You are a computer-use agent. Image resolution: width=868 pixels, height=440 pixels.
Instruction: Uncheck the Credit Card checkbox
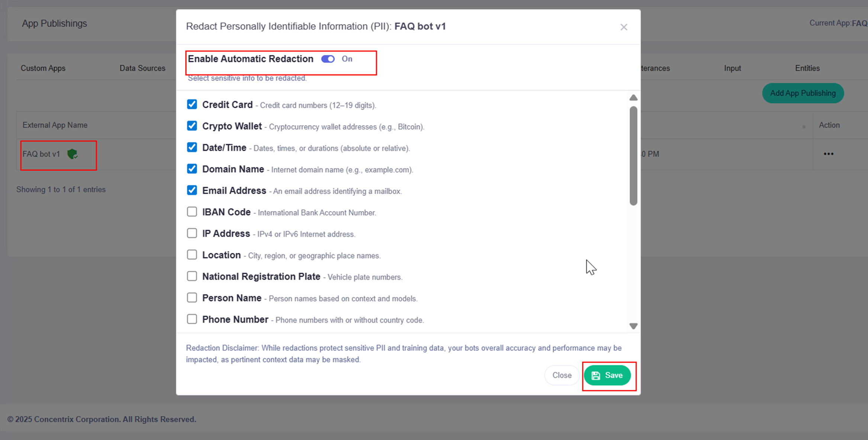[x=192, y=104]
